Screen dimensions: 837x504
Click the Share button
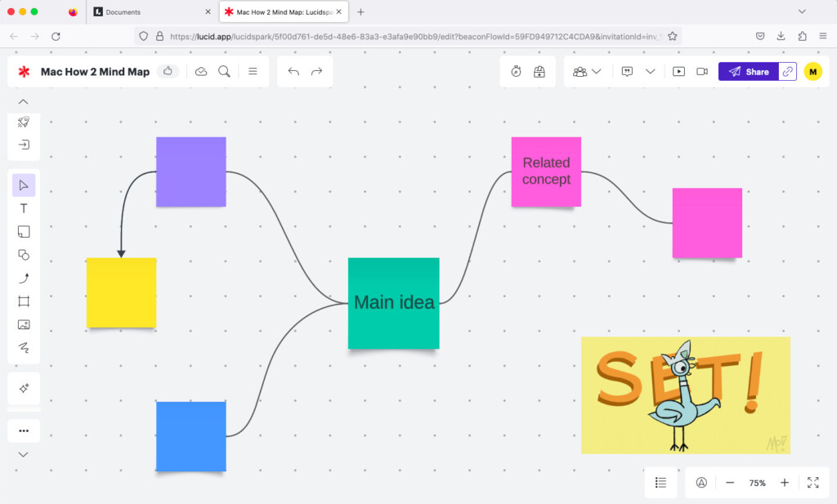coord(748,72)
